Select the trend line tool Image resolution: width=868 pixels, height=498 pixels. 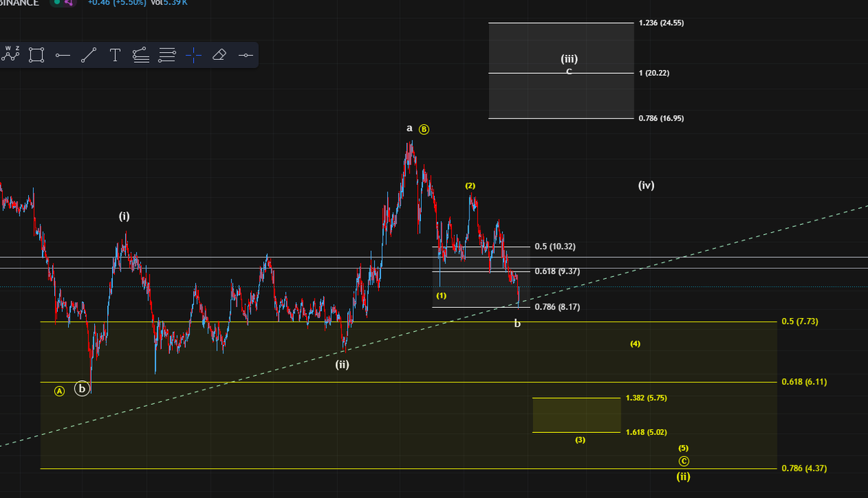tap(89, 55)
